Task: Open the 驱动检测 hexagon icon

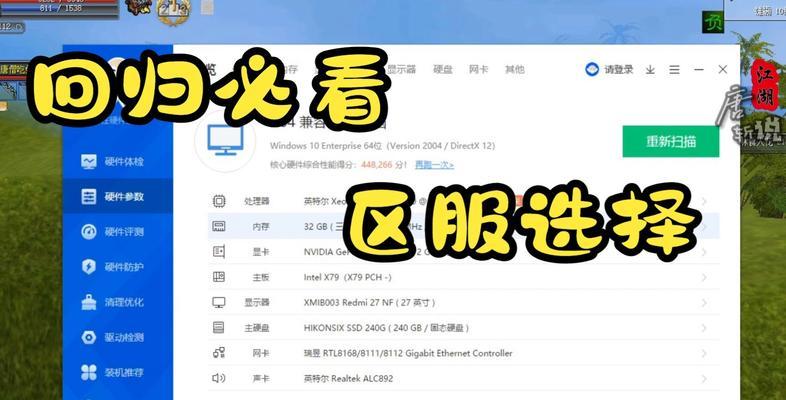Action: [89, 337]
